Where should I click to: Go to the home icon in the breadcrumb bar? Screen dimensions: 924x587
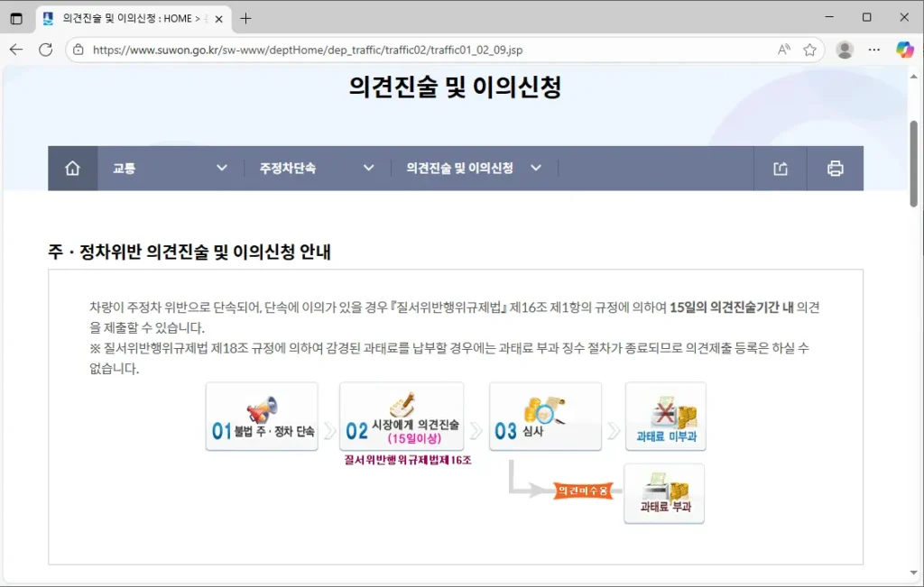(x=72, y=169)
